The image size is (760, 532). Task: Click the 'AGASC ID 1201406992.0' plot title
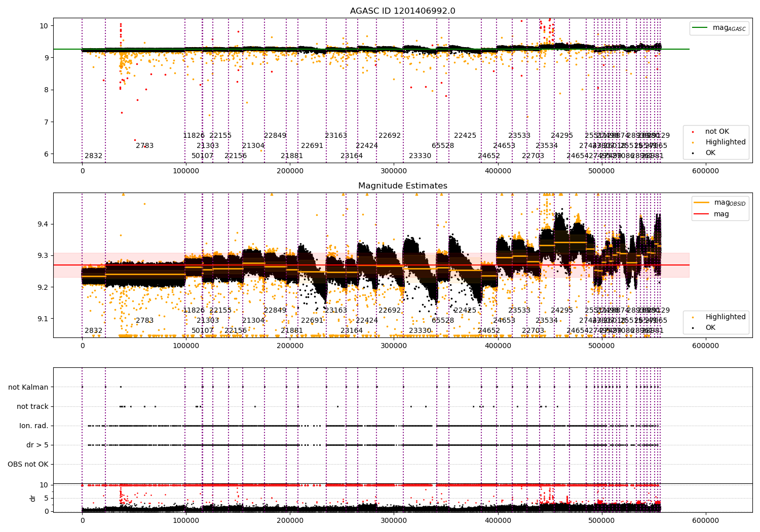click(x=403, y=11)
